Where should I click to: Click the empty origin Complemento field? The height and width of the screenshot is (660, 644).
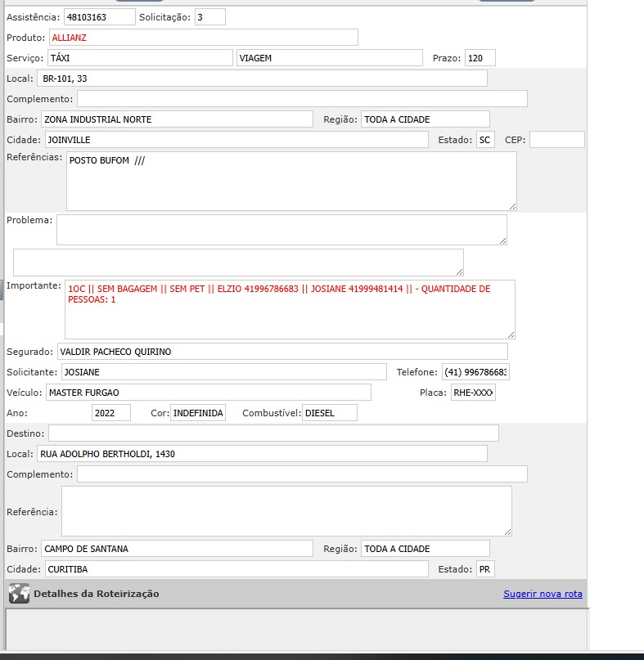[x=302, y=99]
